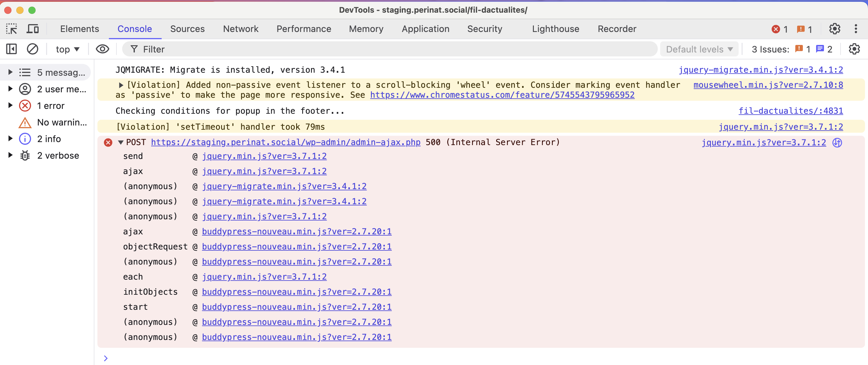Expand the 2 info sidebar group

point(10,138)
